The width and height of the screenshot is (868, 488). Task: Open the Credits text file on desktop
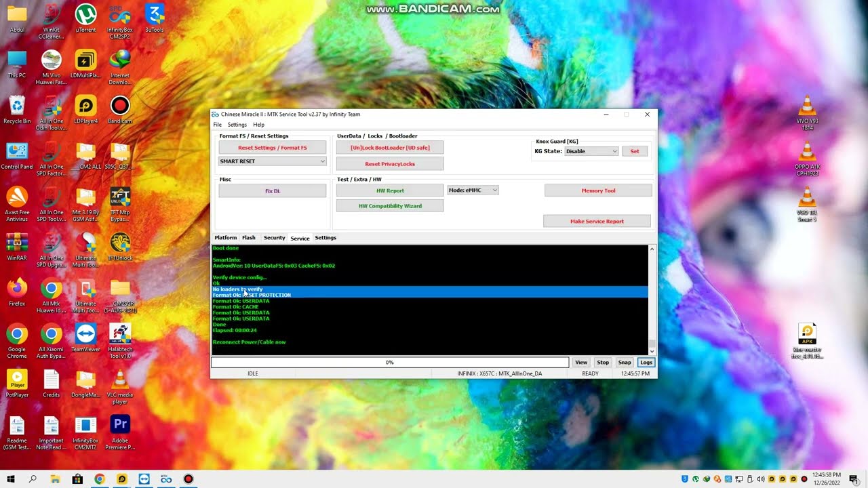coord(52,384)
